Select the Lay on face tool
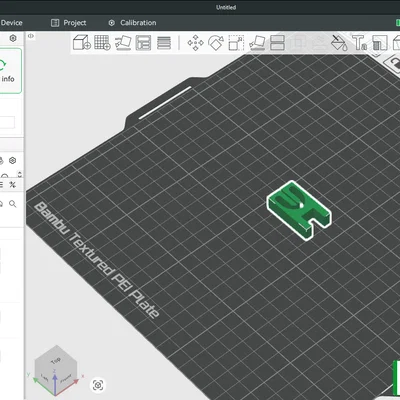 257,43
